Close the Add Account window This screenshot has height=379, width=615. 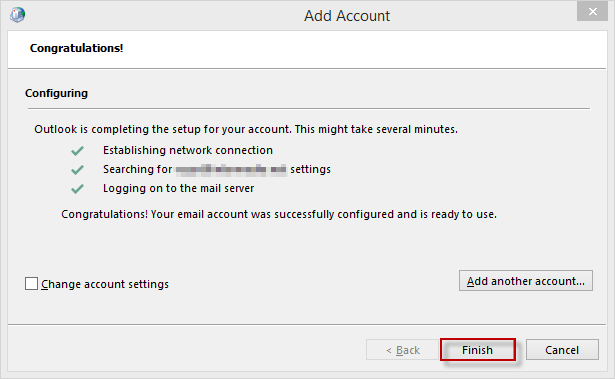[592, 12]
